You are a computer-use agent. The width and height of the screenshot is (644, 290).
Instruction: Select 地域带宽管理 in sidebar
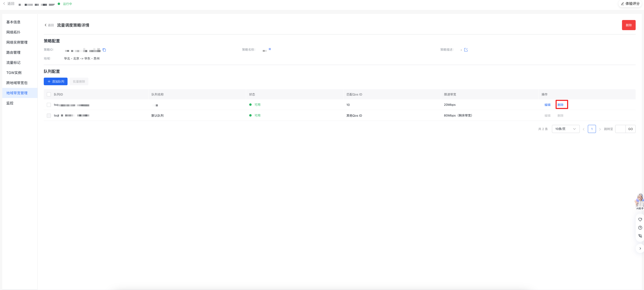click(x=20, y=93)
